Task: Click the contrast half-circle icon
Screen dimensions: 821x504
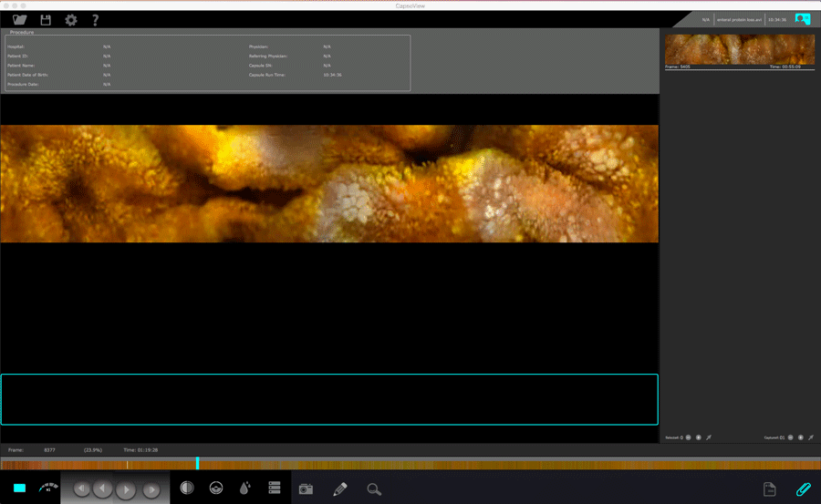Action: click(x=187, y=489)
